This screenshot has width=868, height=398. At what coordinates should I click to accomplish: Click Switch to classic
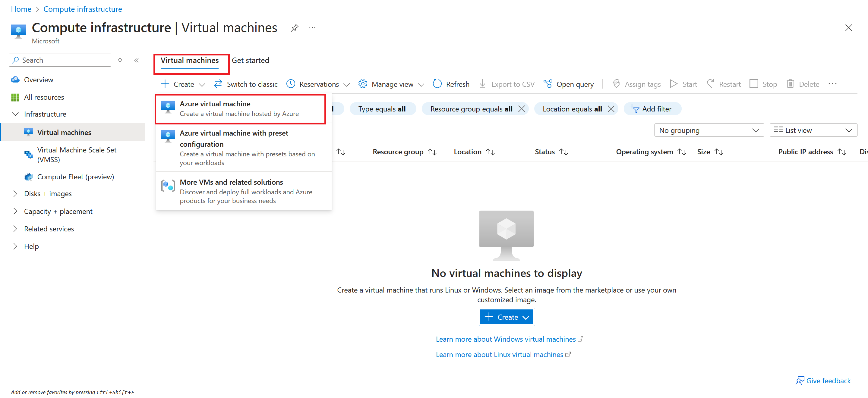click(x=246, y=84)
